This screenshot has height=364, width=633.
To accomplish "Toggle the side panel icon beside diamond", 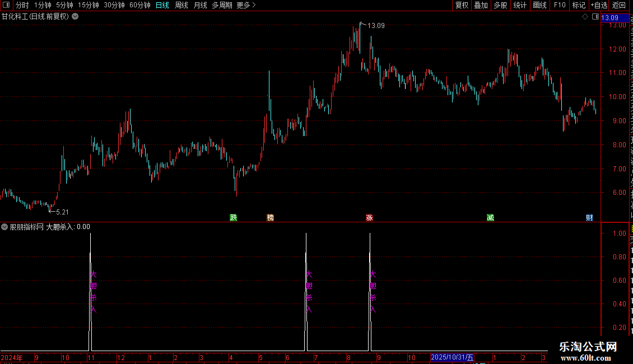I will [595, 17].
